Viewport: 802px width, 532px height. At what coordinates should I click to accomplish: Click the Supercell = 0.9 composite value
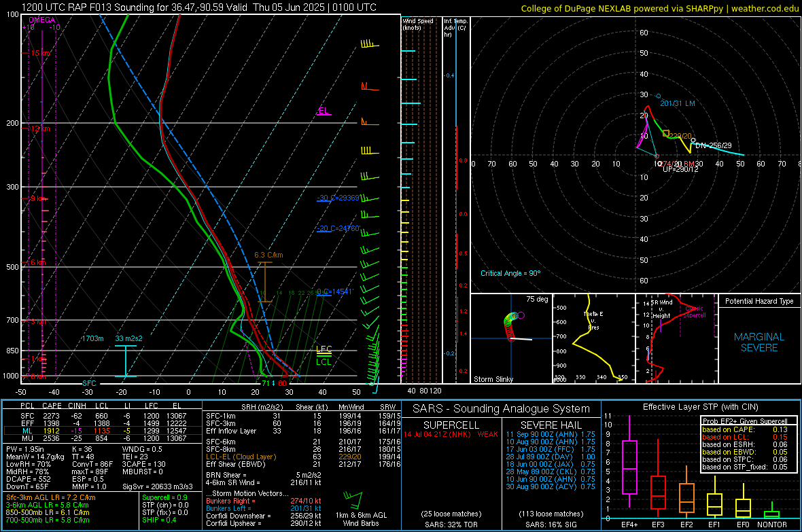(164, 497)
